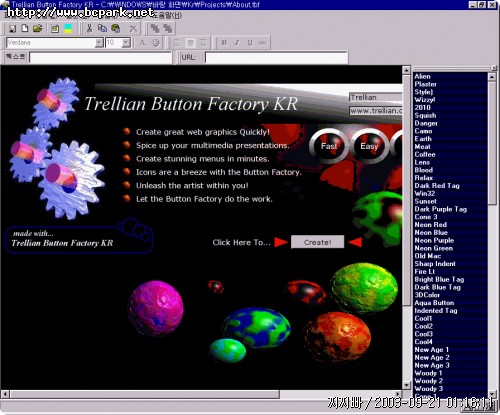Center text with the alignment icon
Image resolution: width=500 pixels, height=415 pixels.
click(190, 43)
